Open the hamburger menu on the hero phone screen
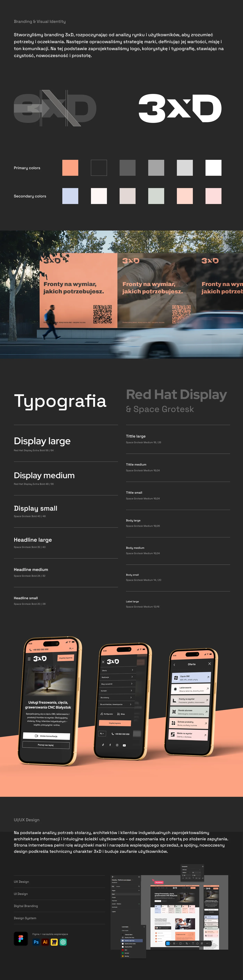 click(29, 659)
